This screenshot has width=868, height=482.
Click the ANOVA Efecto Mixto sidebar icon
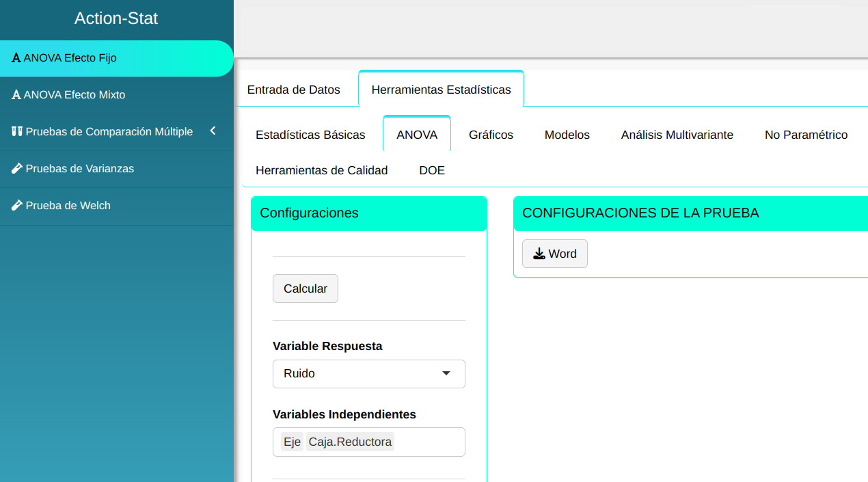click(x=16, y=95)
